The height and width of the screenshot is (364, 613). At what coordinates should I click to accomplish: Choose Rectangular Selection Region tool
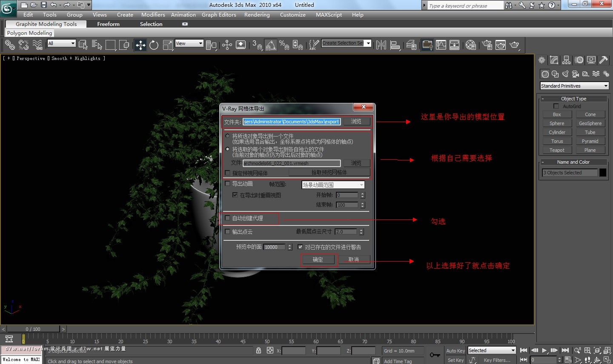pyautogui.click(x=111, y=45)
